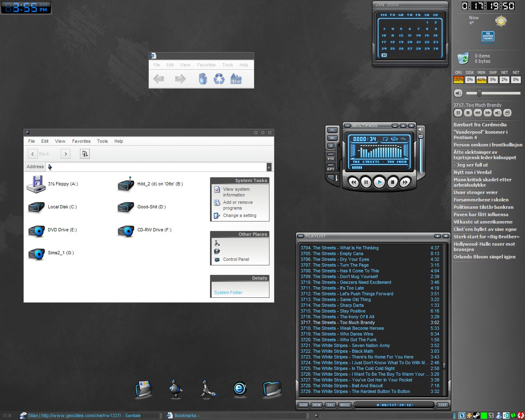The image size is (525, 420).
Task: Skip to previous track in Multipass player
Action: tap(354, 182)
